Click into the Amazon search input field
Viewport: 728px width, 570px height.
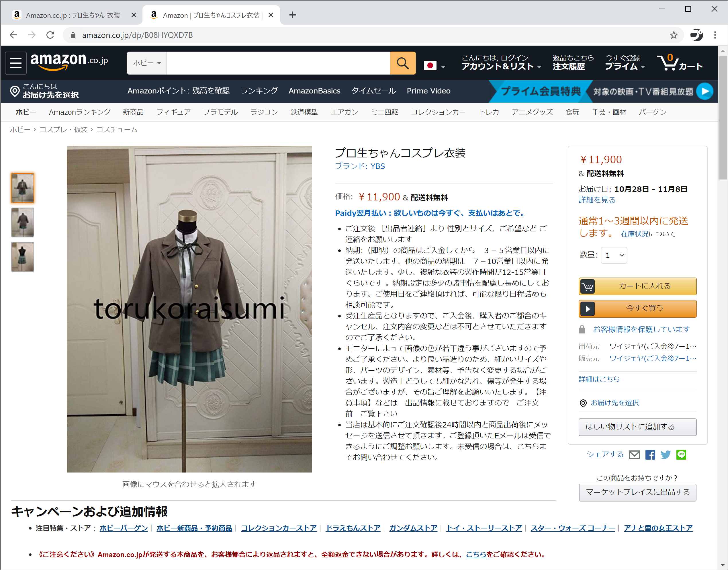278,63
